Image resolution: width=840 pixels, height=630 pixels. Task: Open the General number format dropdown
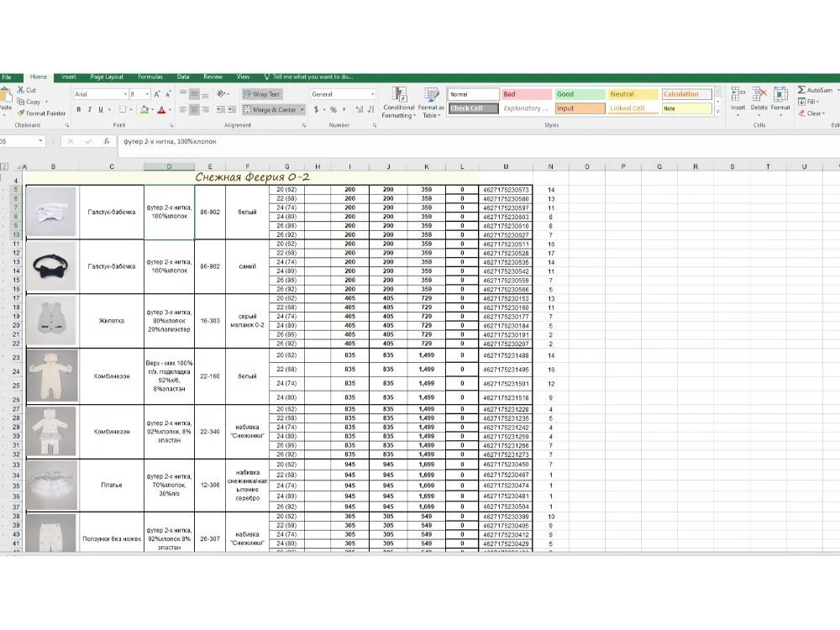[x=373, y=94]
